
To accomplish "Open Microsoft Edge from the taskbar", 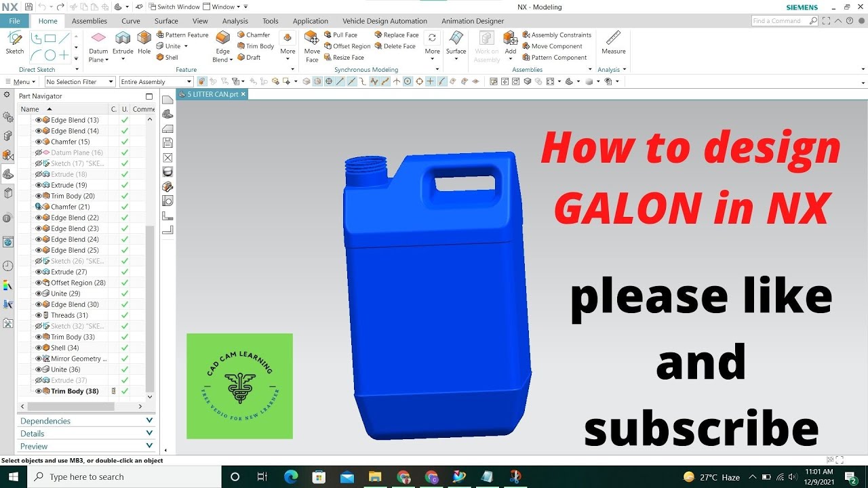I will [291, 476].
